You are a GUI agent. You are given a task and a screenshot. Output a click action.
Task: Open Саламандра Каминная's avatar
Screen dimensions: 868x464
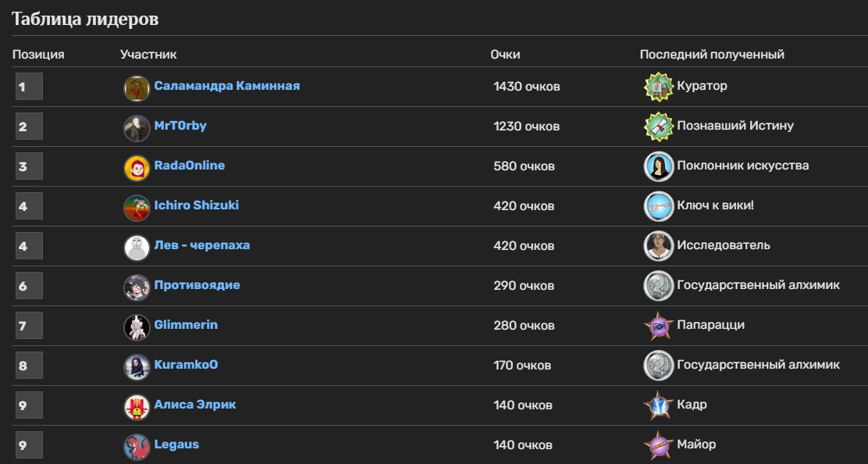(137, 88)
